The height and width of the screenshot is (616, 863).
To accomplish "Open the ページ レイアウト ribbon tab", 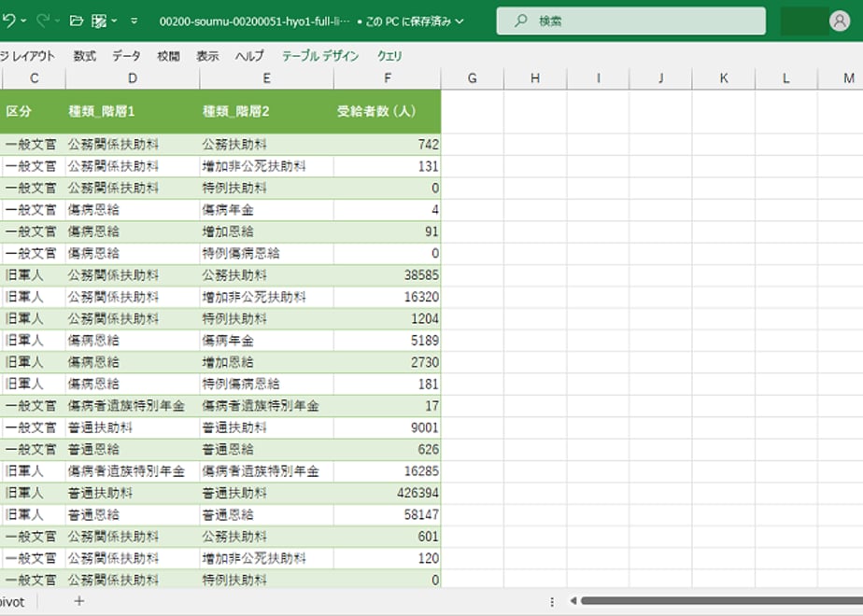I will click(27, 56).
